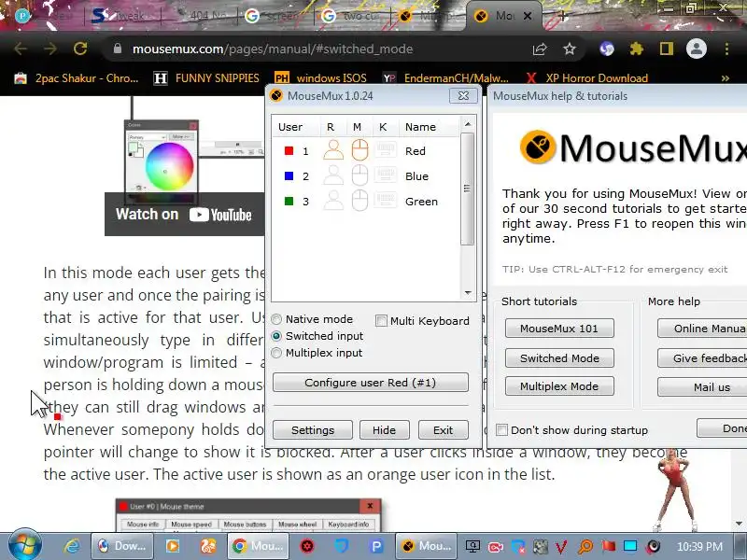Switch to the Tweak browser tab

click(x=120, y=16)
